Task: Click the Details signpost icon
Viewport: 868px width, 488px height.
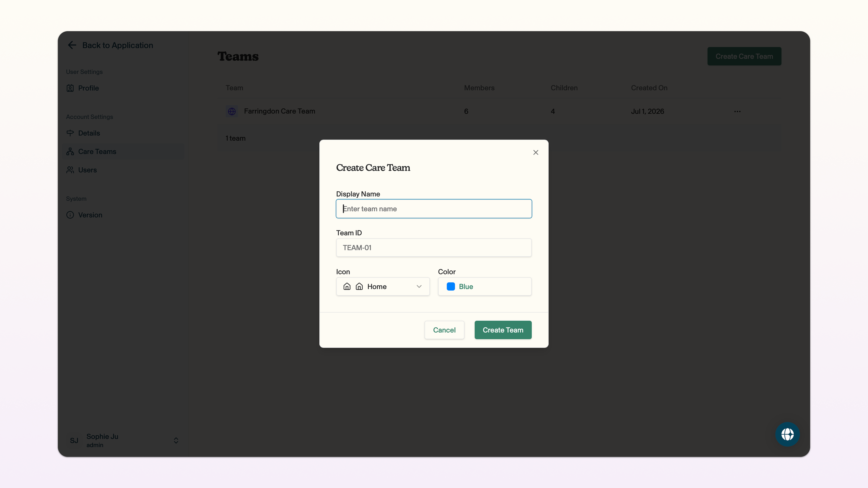Action: (x=70, y=133)
